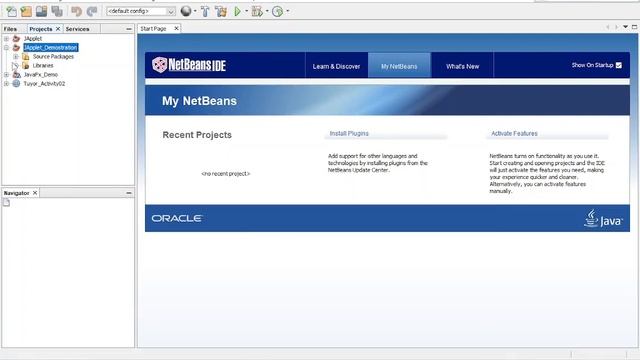
Task: Open the Profile Project dropdown arrow
Action: [288, 11]
